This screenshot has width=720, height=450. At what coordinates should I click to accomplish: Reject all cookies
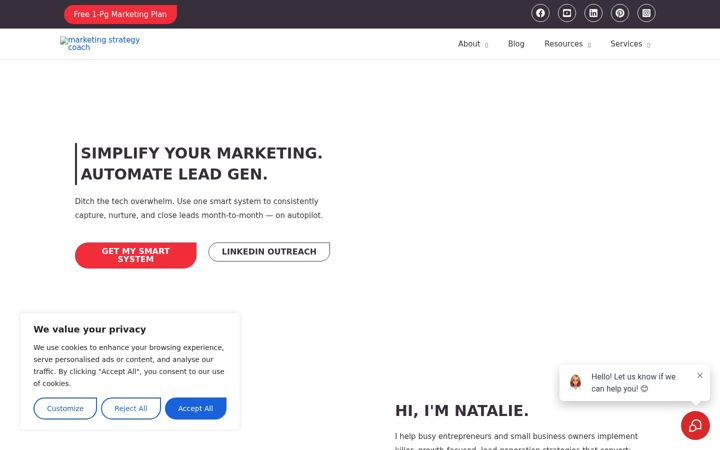(131, 408)
